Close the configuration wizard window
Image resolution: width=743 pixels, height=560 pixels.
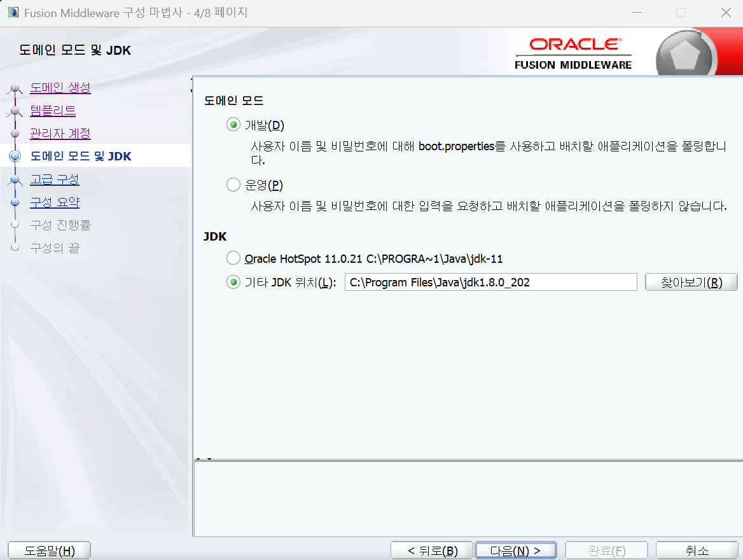725,12
